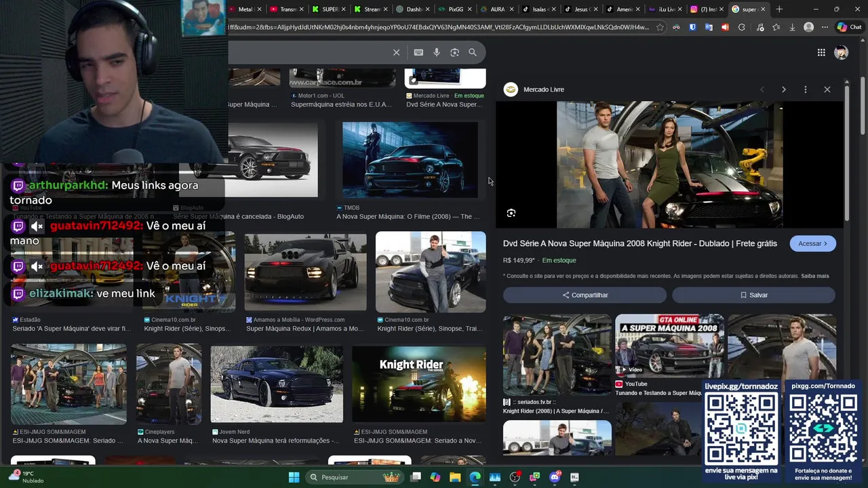Image resolution: width=868 pixels, height=488 pixels.
Task: Switch to the PixGG tab
Action: (x=453, y=9)
